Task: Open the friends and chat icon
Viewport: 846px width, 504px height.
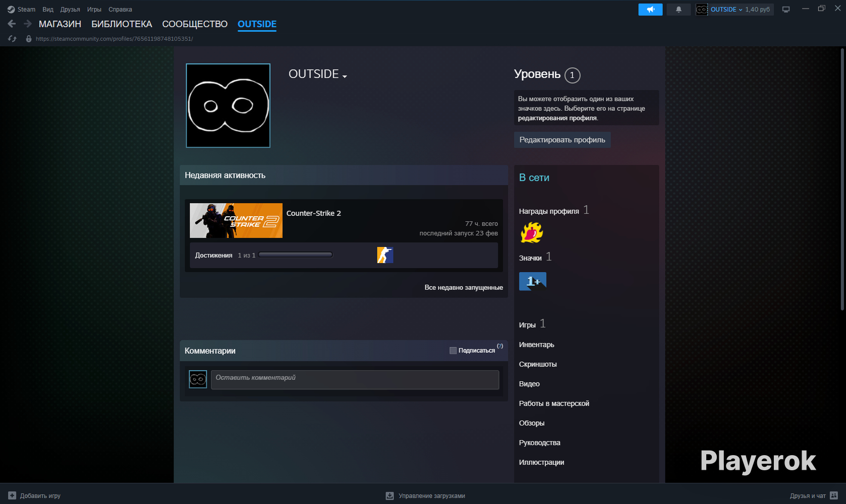Action: (834, 495)
